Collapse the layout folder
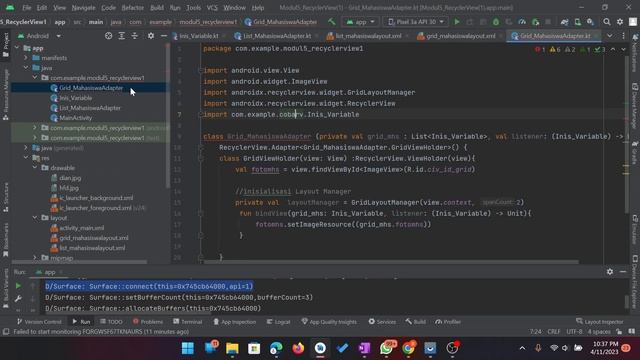 pos(35,218)
